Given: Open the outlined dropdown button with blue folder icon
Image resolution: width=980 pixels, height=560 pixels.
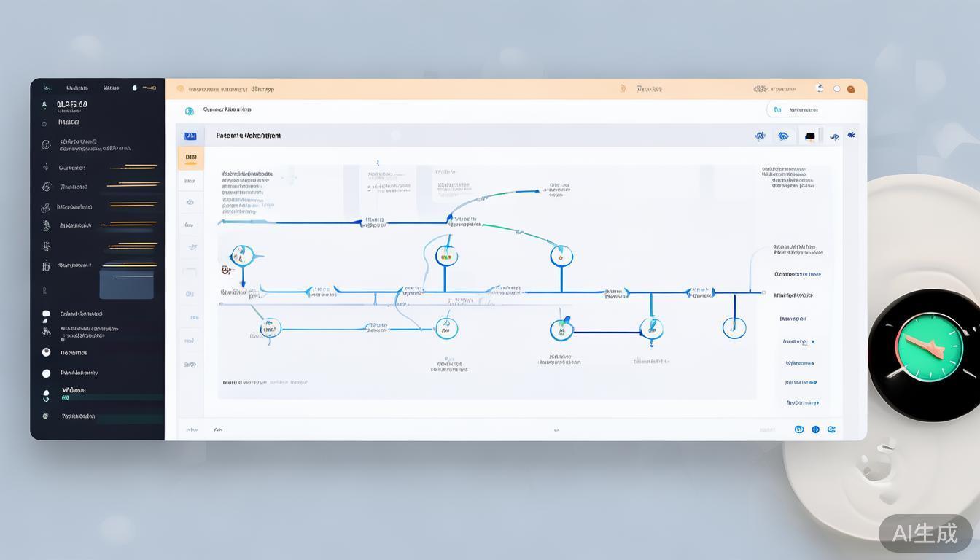Looking at the screenshot, I should coord(796,110).
